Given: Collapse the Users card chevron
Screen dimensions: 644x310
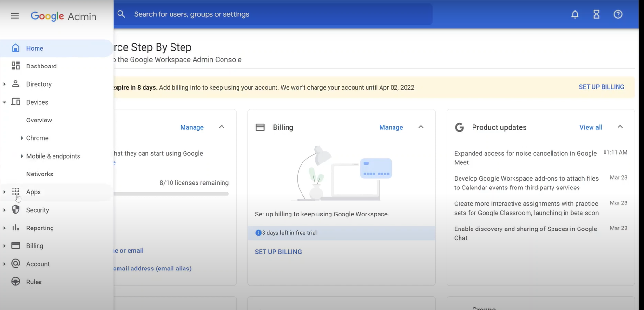Looking at the screenshot, I should (222, 127).
